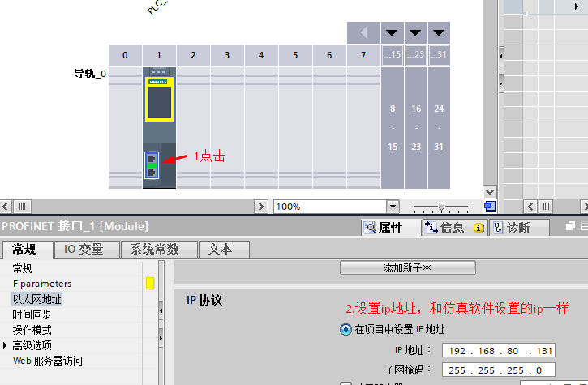This screenshot has height=385, width=588.
Task: Select the PLC module in slot 1
Action: pos(159,101)
